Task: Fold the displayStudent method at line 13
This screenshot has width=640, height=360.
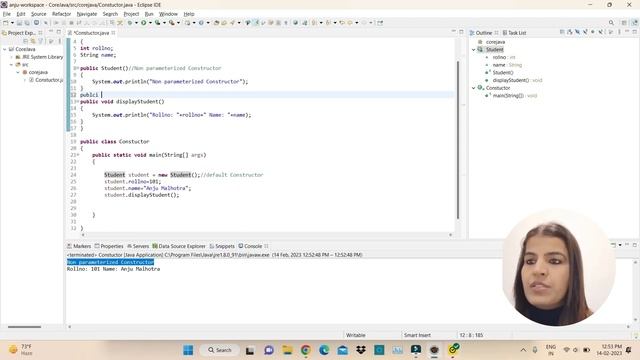Action: (78, 102)
